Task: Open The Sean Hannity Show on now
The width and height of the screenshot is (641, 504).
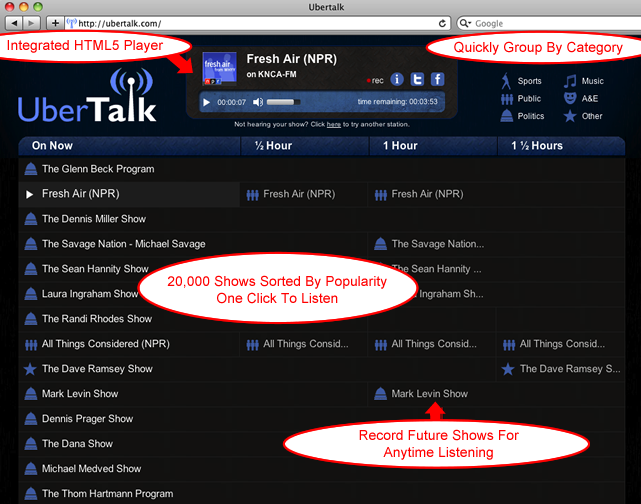Action: click(x=95, y=269)
